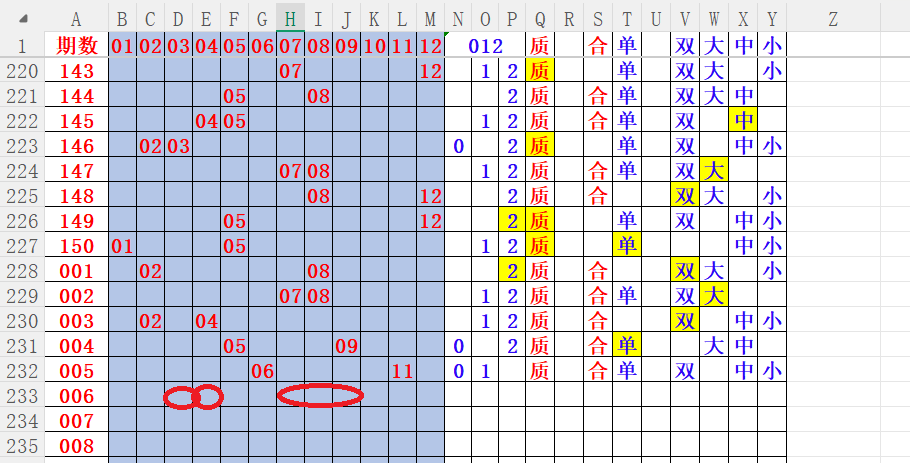
Task: Click yellow 双 cell in row 225
Action: [x=685, y=196]
